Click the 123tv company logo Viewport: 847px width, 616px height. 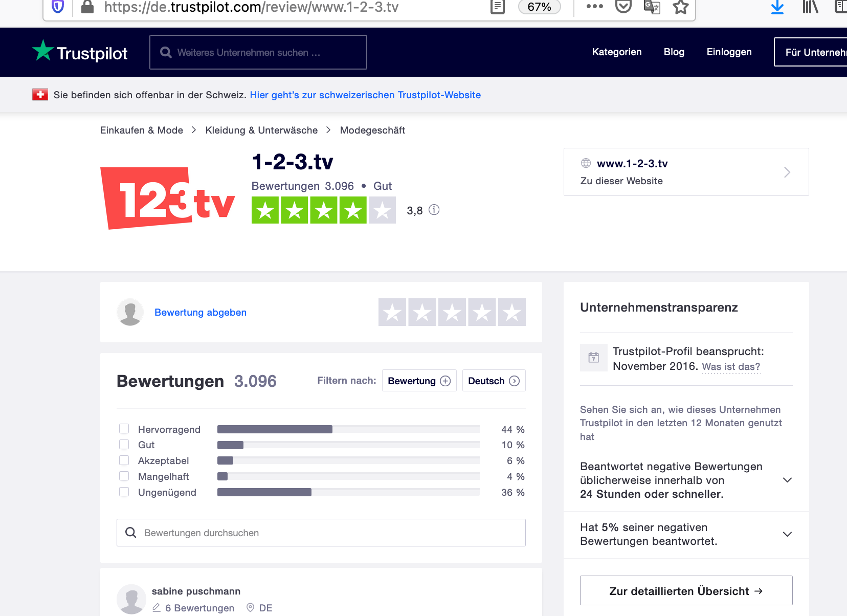[x=168, y=199]
